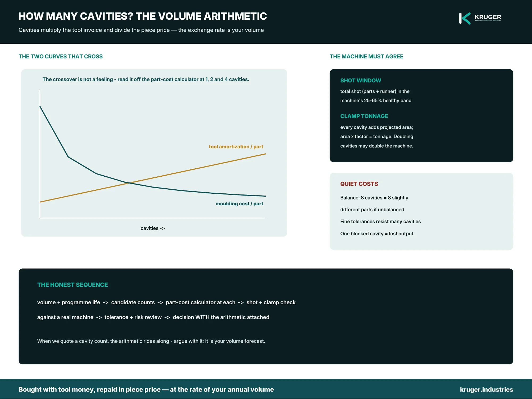Select 'cavities may double the machine.' line

(x=376, y=146)
